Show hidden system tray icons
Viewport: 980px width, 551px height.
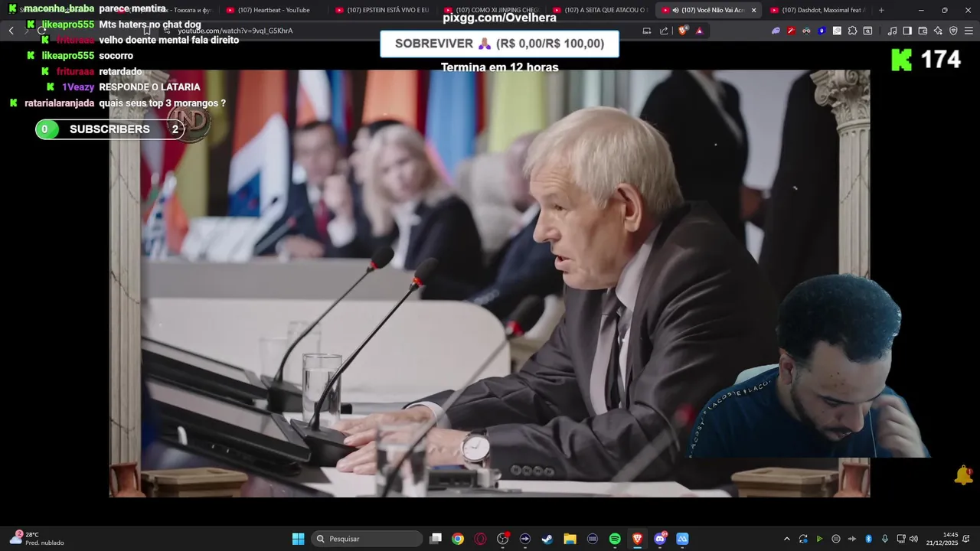coord(786,539)
